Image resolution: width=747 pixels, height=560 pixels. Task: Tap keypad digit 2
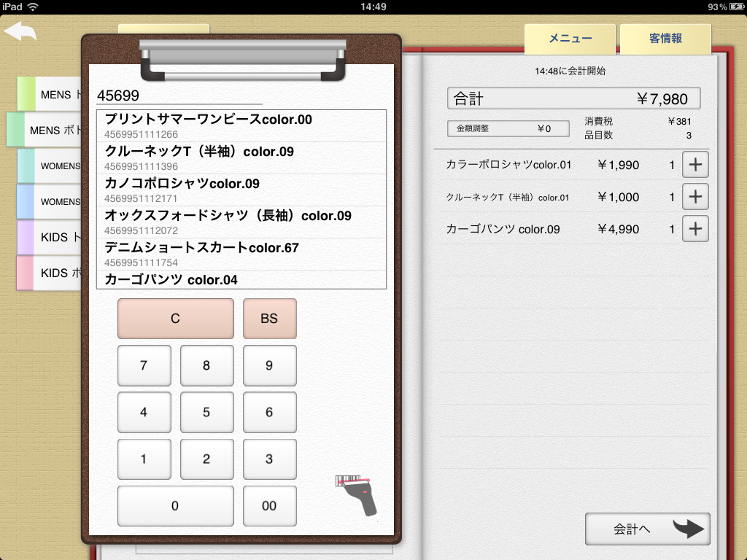[x=206, y=459]
